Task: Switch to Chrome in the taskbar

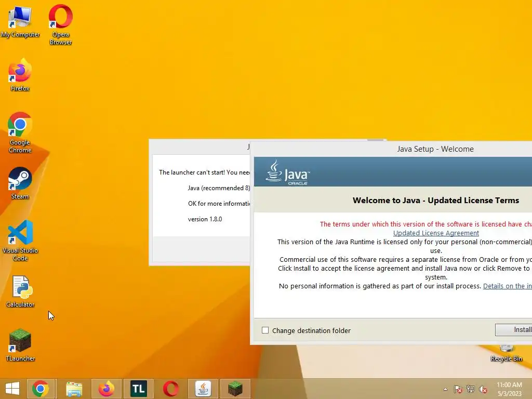Action: 41,389
